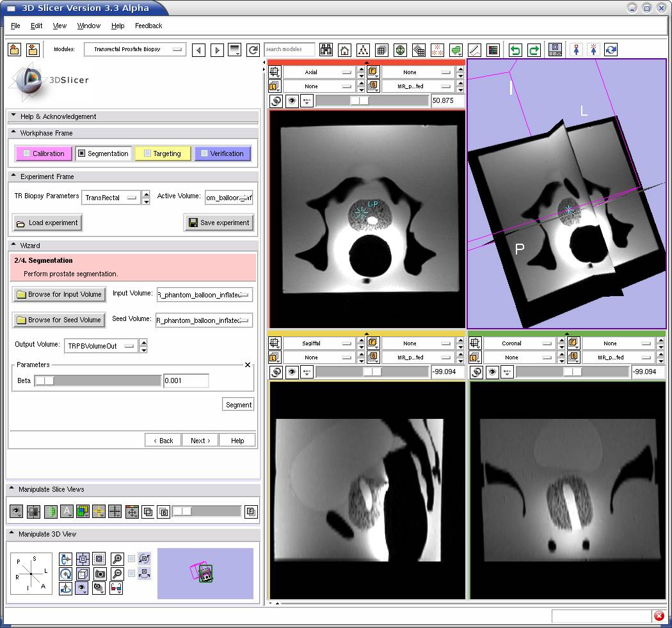The width and height of the screenshot is (672, 628).
Task: Open the Feedback menu
Action: click(148, 26)
